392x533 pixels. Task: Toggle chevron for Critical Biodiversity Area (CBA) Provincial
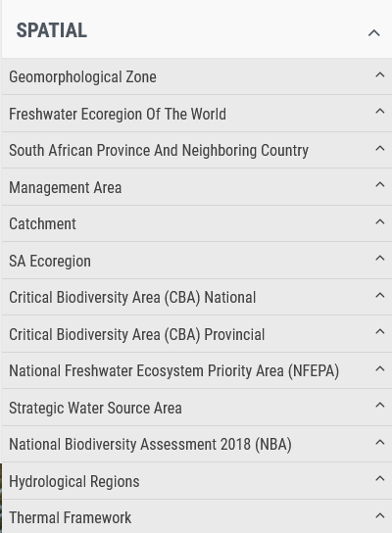click(380, 332)
